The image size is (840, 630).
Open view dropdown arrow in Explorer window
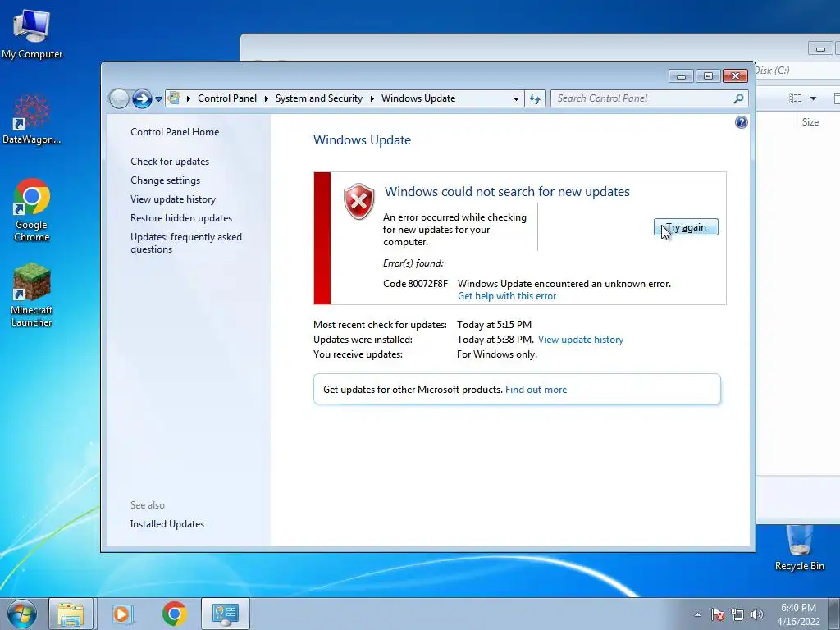(813, 98)
